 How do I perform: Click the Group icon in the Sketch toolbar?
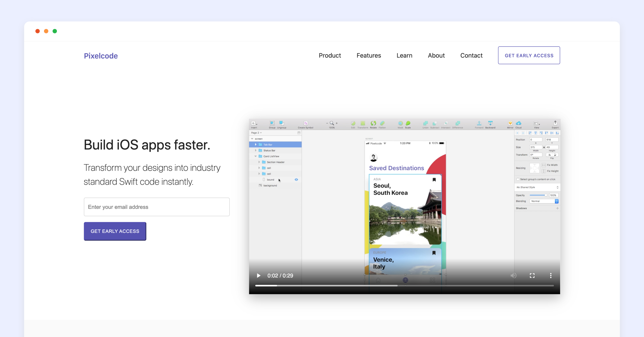click(272, 123)
